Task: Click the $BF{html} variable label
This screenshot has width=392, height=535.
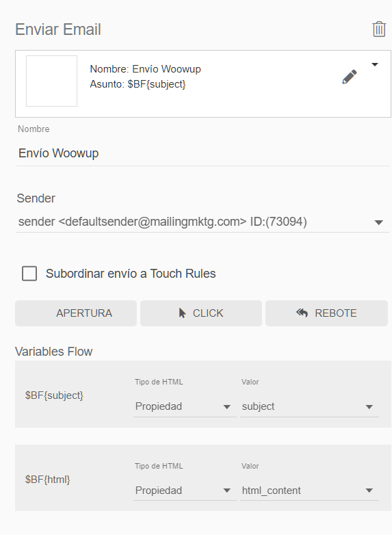Action: [x=47, y=480]
